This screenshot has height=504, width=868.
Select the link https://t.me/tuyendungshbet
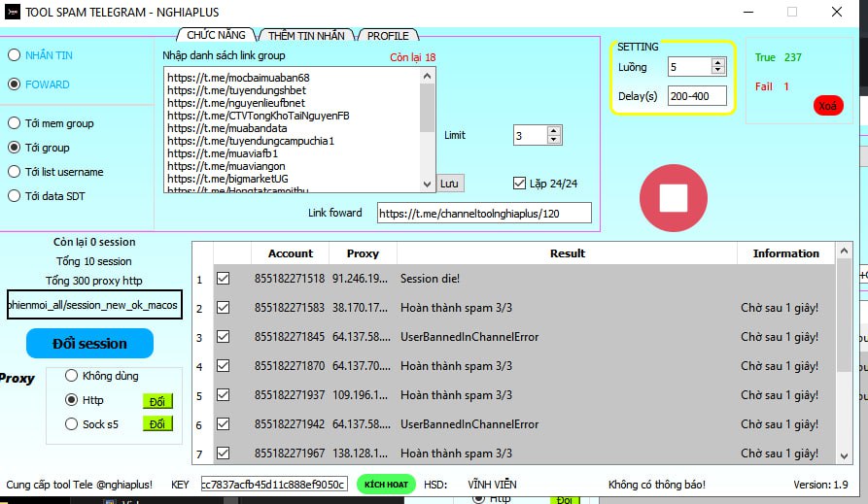coord(236,90)
